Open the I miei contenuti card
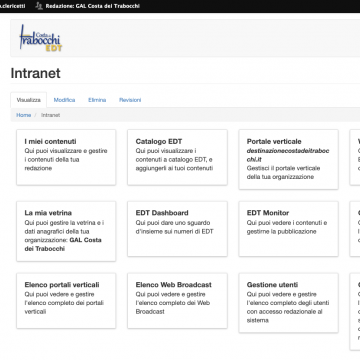Viewport: 360px width, 360px height. pos(66,157)
